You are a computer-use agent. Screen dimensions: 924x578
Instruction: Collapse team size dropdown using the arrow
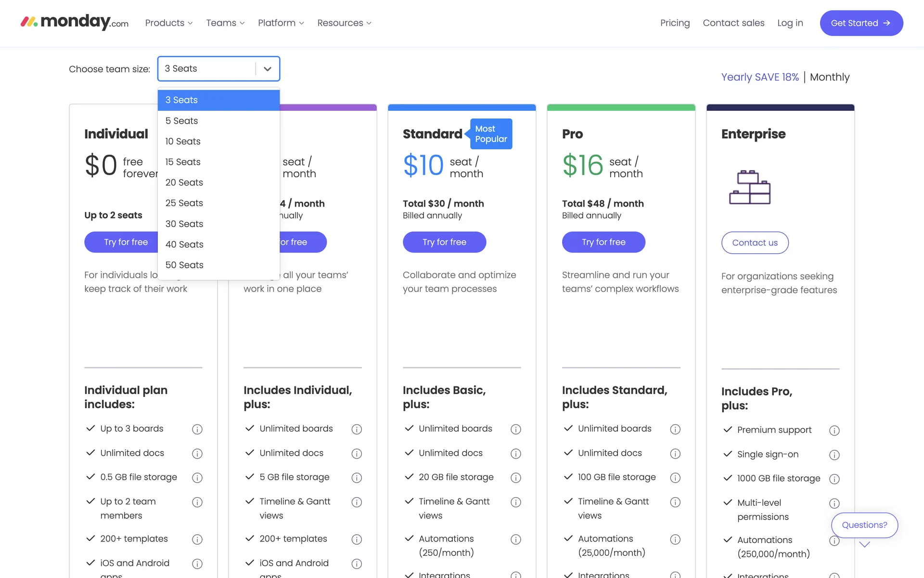pyautogui.click(x=268, y=69)
